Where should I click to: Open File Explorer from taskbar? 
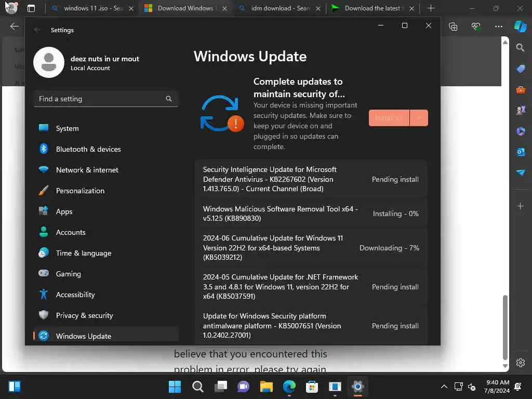[x=267, y=387]
